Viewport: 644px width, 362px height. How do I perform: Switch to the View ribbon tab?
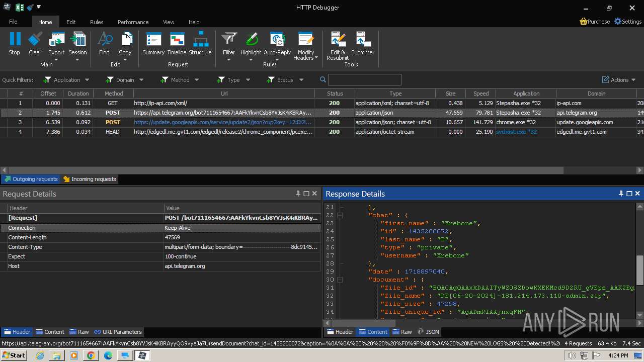point(169,22)
